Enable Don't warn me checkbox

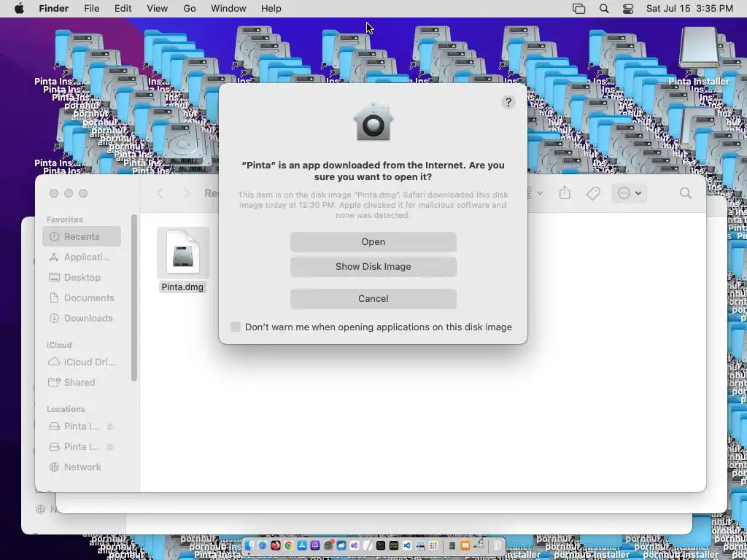point(236,327)
